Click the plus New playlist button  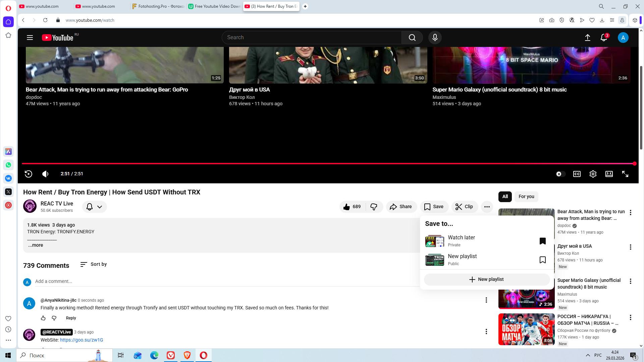(486, 280)
